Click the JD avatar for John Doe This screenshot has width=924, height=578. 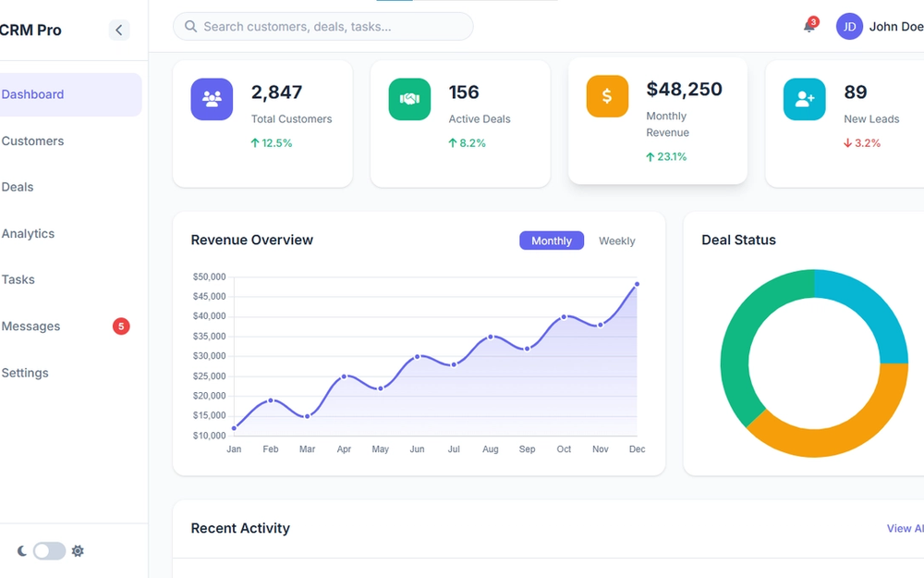849,26
